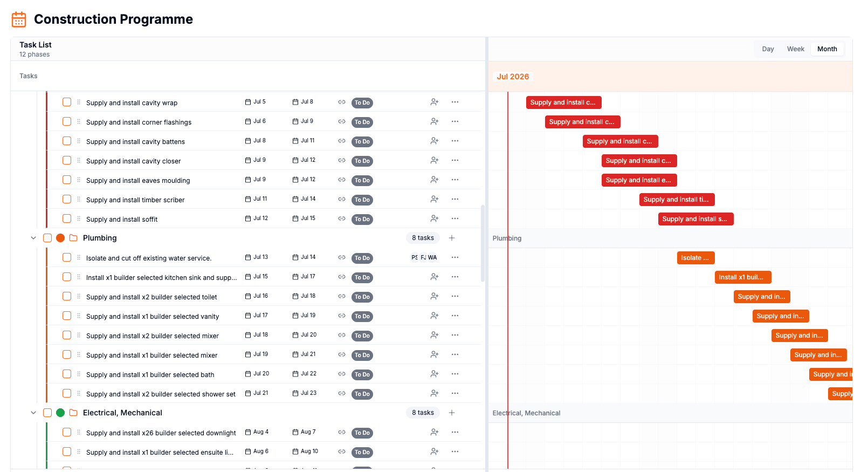Click the orange calendar icon beside Construction Programme

tap(19, 19)
